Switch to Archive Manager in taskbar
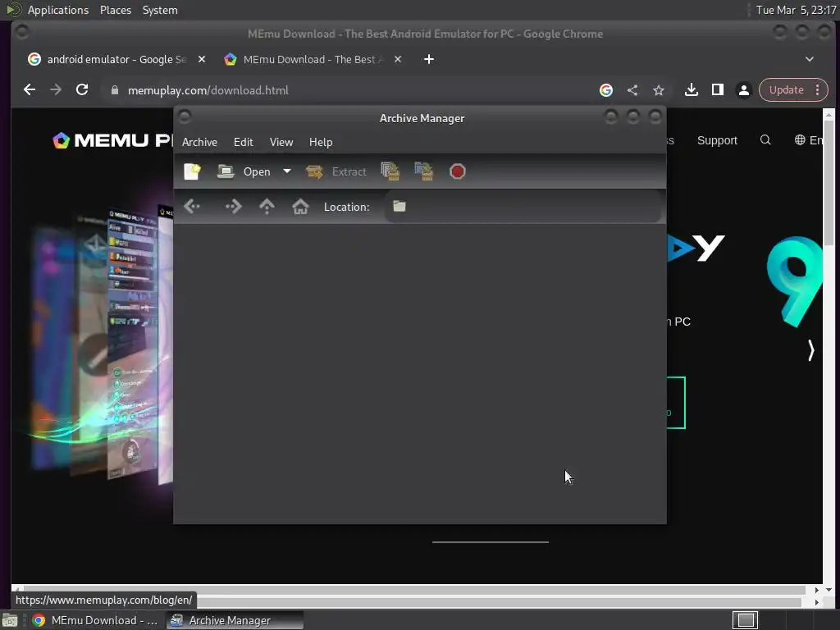This screenshot has height=630, width=840. click(x=235, y=620)
